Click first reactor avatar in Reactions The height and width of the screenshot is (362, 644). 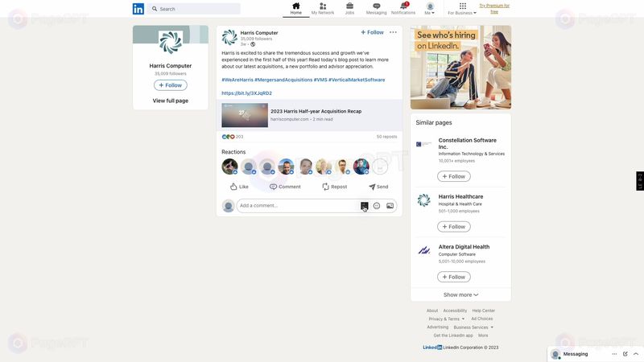229,167
